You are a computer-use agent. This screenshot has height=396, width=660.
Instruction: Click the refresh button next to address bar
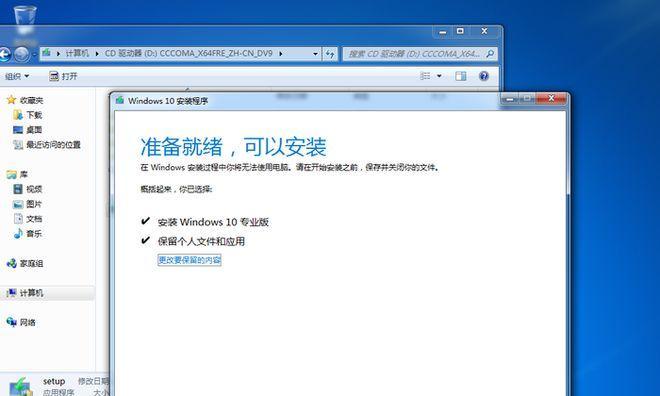point(330,54)
